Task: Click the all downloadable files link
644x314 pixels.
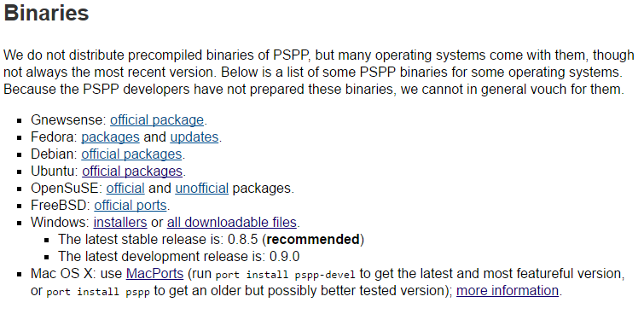Action: click(232, 223)
